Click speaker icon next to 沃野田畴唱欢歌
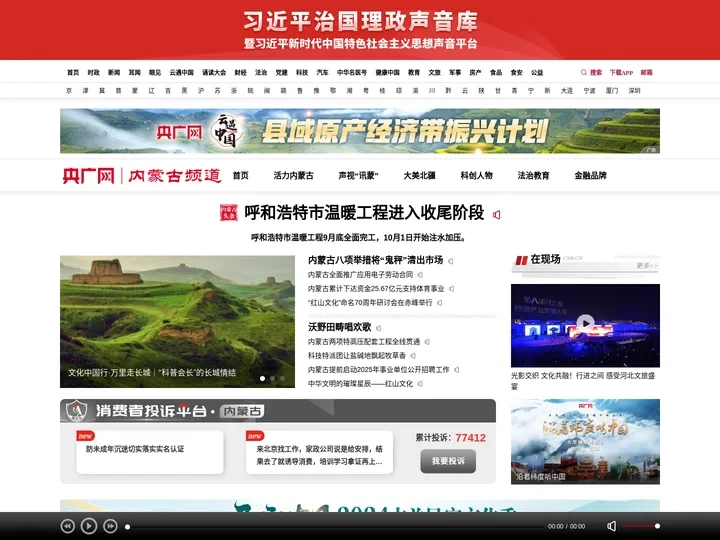720x540 pixels. (x=378, y=328)
